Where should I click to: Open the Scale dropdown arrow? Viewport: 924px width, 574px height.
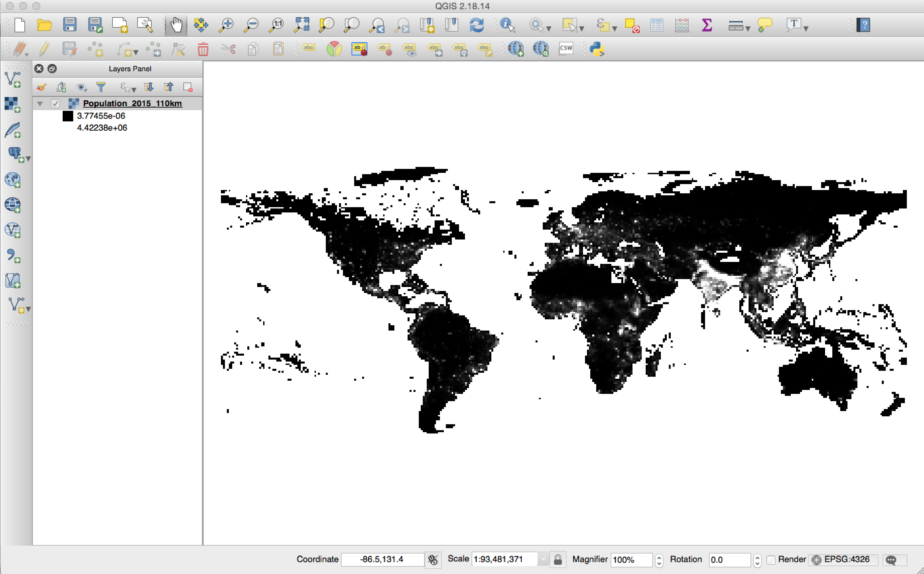pyautogui.click(x=543, y=559)
